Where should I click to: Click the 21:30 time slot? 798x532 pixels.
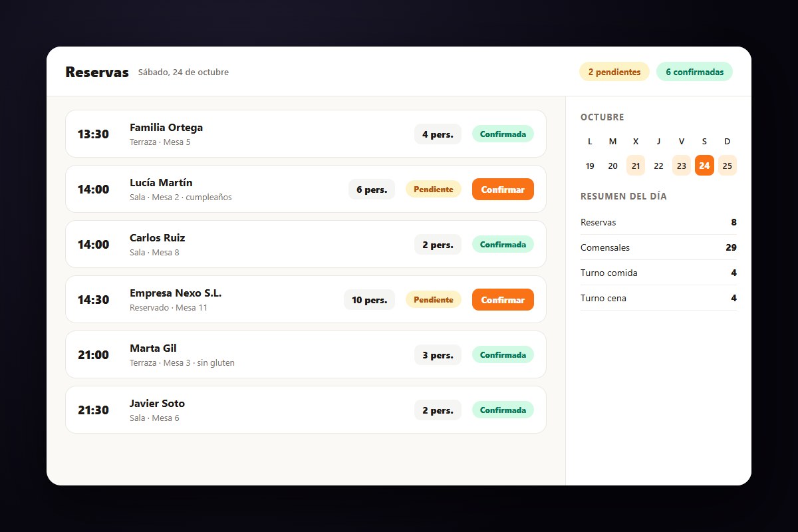coord(93,410)
